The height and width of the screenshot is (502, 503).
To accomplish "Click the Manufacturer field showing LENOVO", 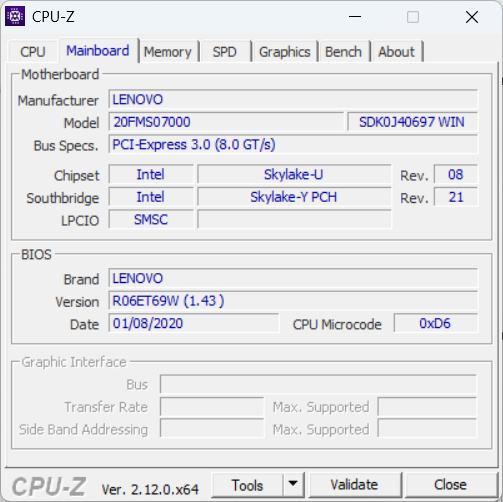I will (x=293, y=99).
